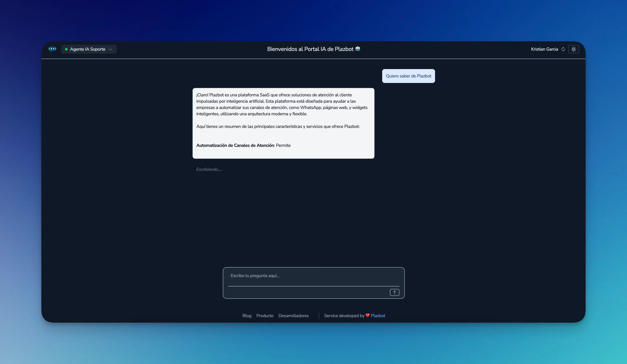The width and height of the screenshot is (627, 364).
Task: Open the Agente IA Soporte agent selector
Action: tap(88, 49)
